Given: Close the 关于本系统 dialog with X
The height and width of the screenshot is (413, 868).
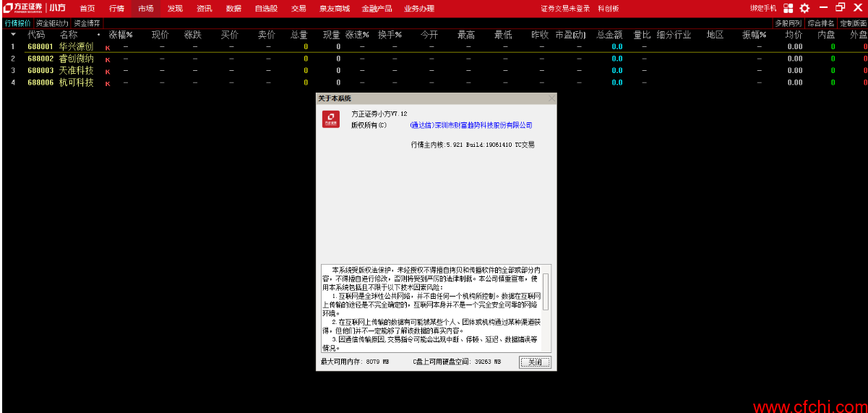Looking at the screenshot, I should click(x=551, y=98).
